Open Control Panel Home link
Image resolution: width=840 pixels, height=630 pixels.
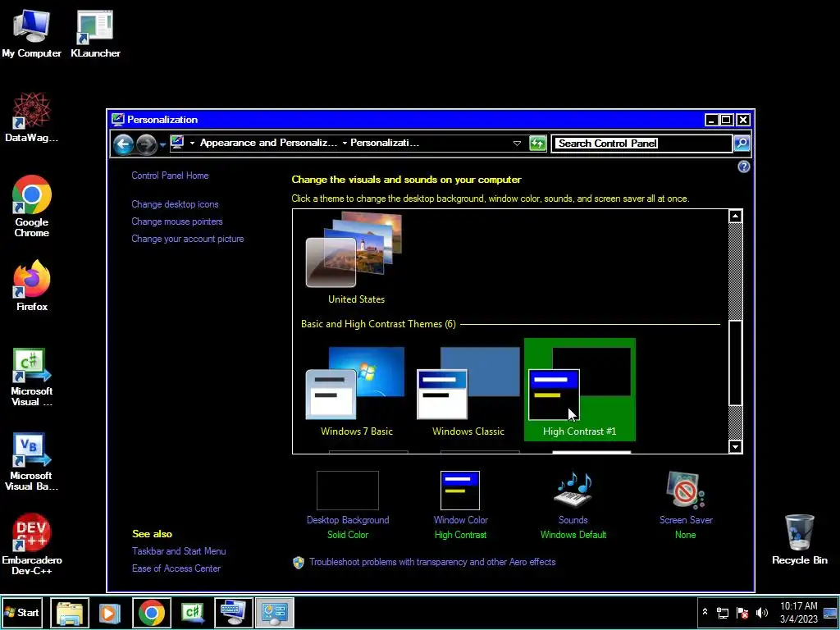click(x=170, y=176)
